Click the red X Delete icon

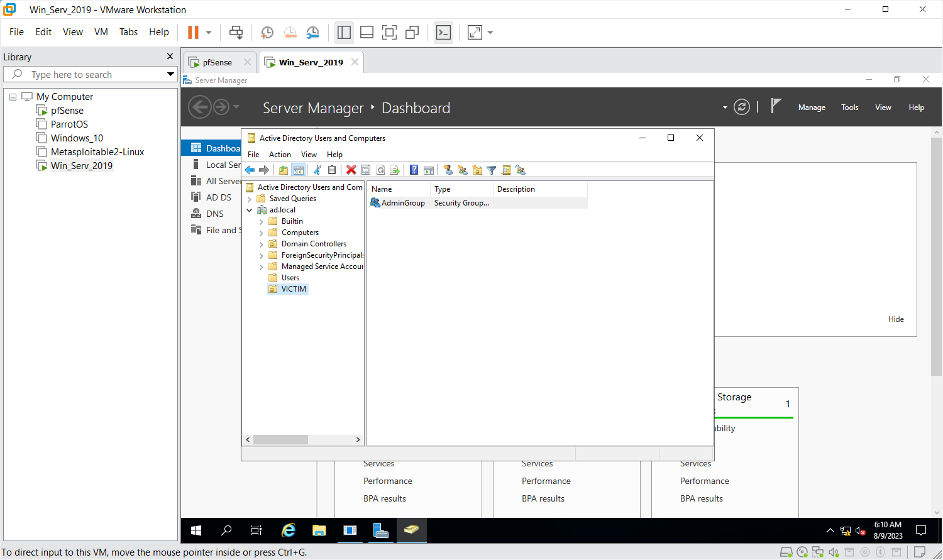[x=351, y=170]
